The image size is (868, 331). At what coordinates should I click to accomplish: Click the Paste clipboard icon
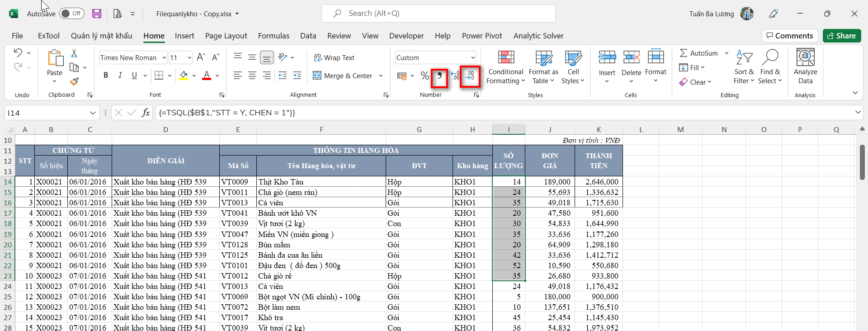point(55,58)
